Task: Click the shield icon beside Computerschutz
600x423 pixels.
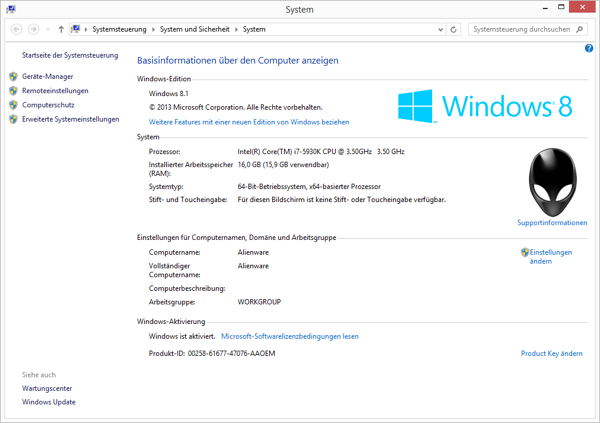Action: [x=13, y=105]
